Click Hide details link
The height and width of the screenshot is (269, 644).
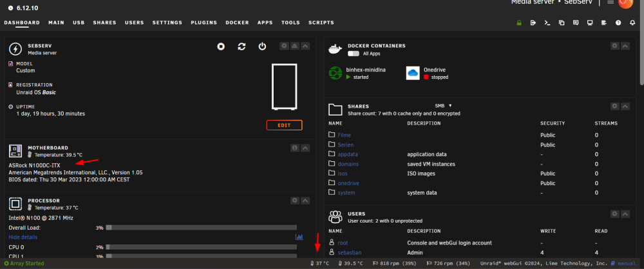tap(23, 237)
